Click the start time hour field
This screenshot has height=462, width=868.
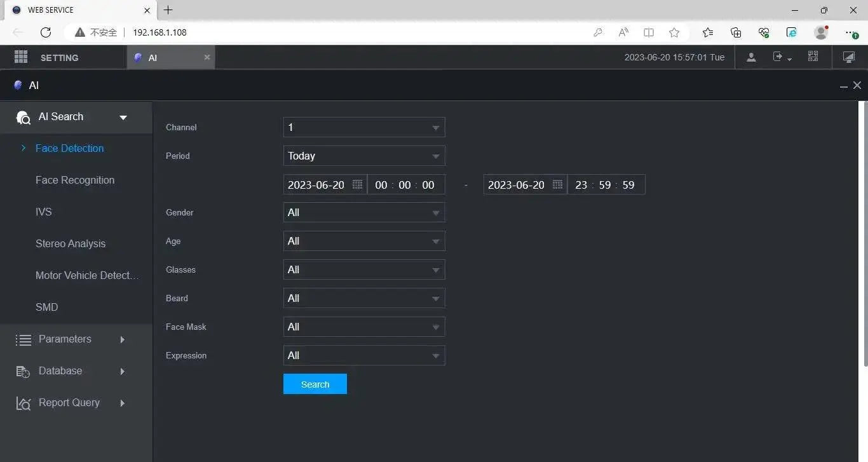pos(381,185)
